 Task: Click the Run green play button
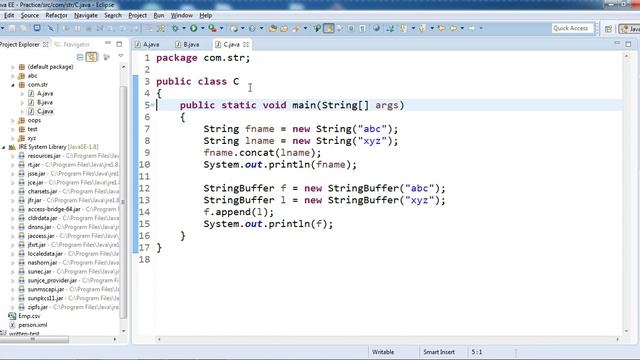coord(193,28)
